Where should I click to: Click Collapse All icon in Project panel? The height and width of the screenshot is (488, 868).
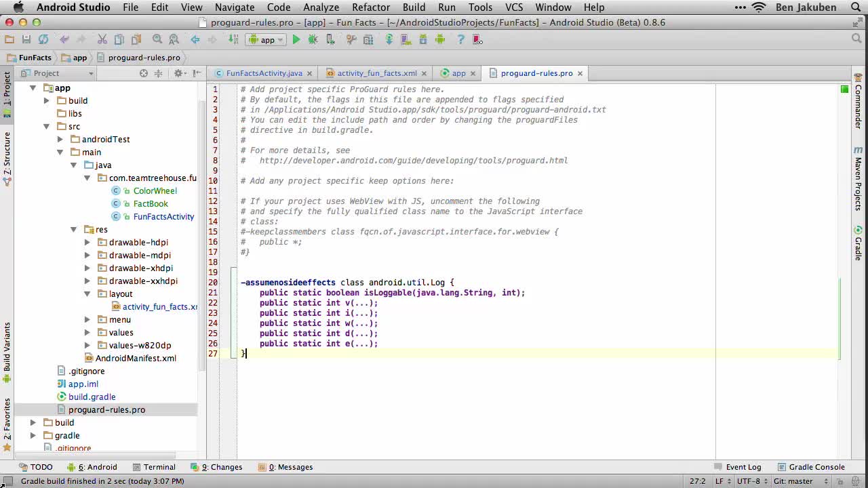[x=159, y=73]
